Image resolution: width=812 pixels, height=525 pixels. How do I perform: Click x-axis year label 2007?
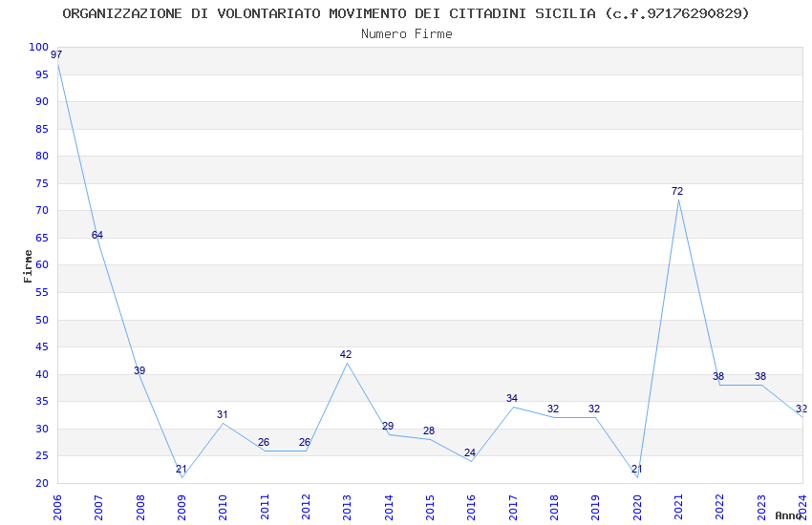(98, 507)
